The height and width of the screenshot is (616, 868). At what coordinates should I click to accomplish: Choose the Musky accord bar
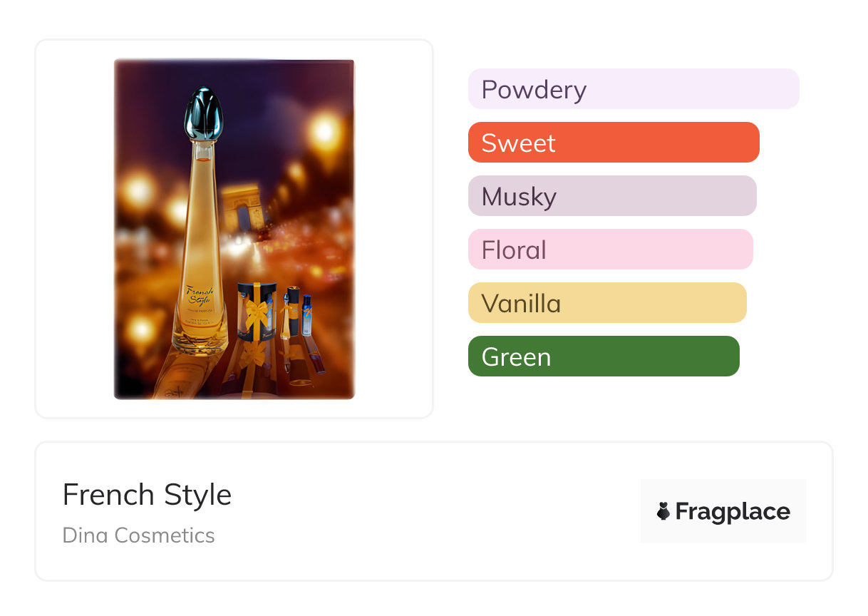pos(611,196)
